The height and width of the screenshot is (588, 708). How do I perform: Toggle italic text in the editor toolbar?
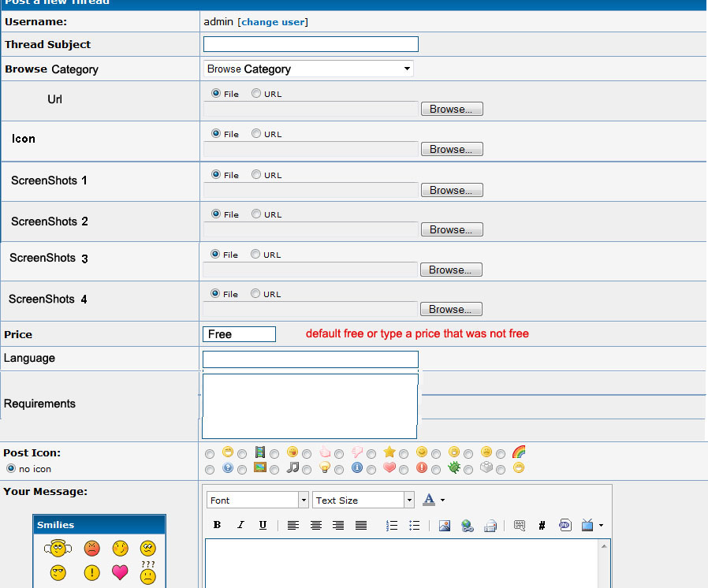tap(240, 526)
